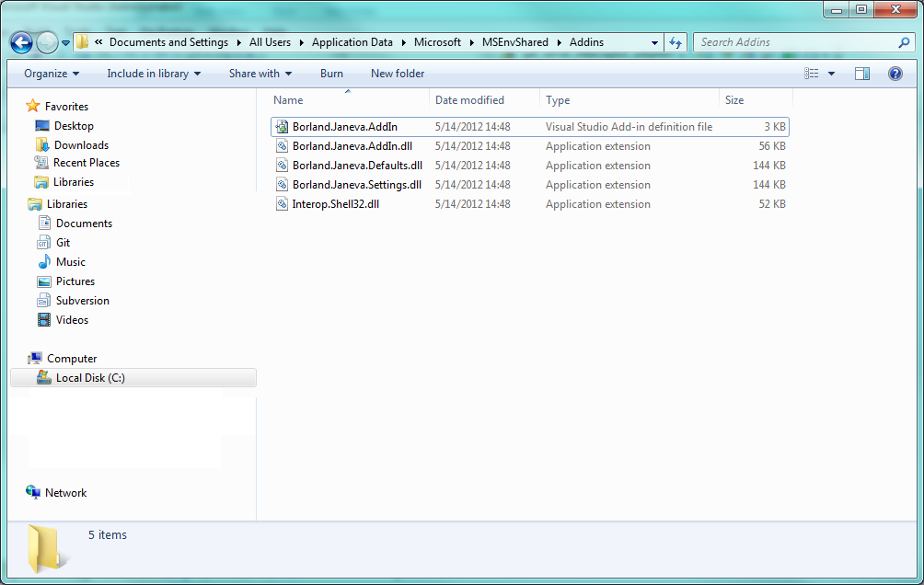Sort by Date modified column
Viewport: 924px width, 585px height.
(485, 100)
